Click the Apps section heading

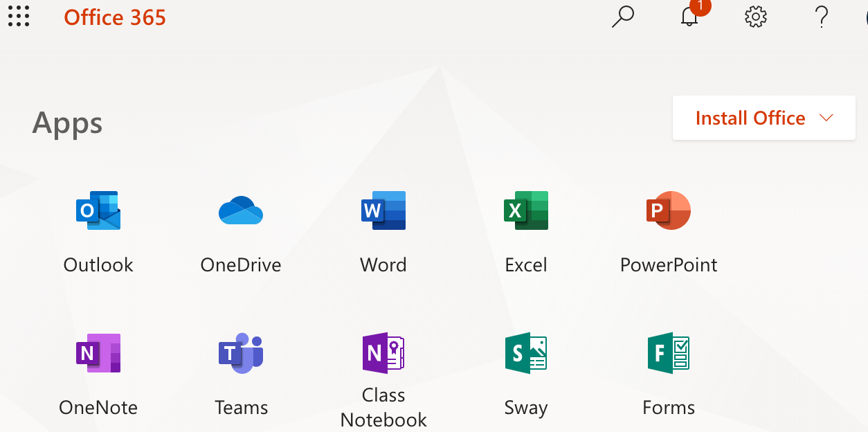coord(68,124)
